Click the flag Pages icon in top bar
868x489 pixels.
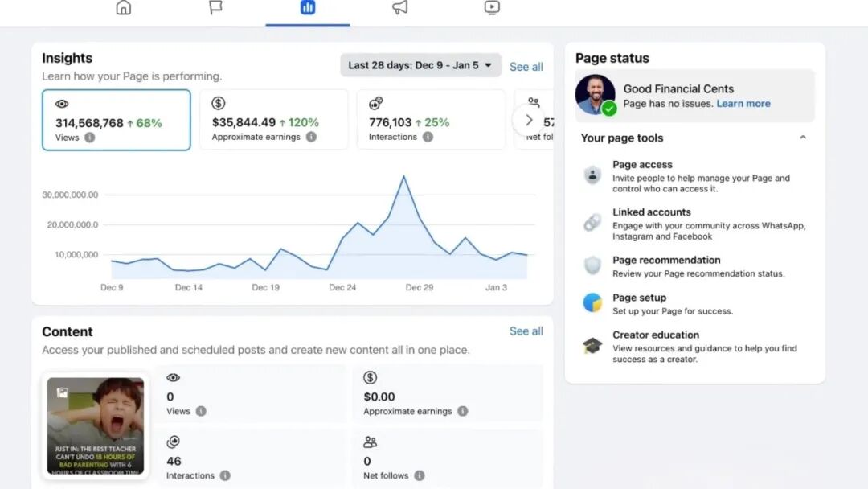click(x=215, y=8)
